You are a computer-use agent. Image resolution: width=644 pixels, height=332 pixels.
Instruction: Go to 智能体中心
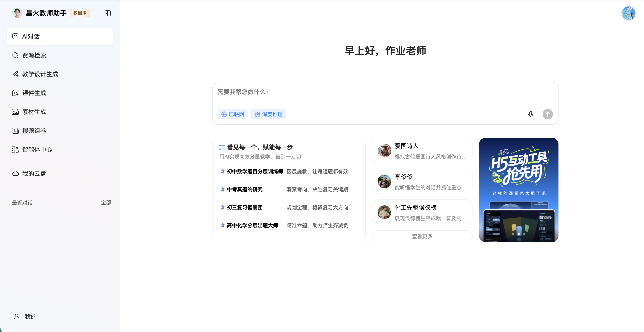click(37, 150)
